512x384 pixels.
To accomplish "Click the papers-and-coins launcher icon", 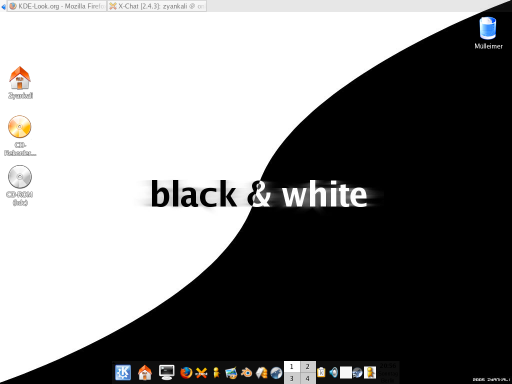I will 261,373.
